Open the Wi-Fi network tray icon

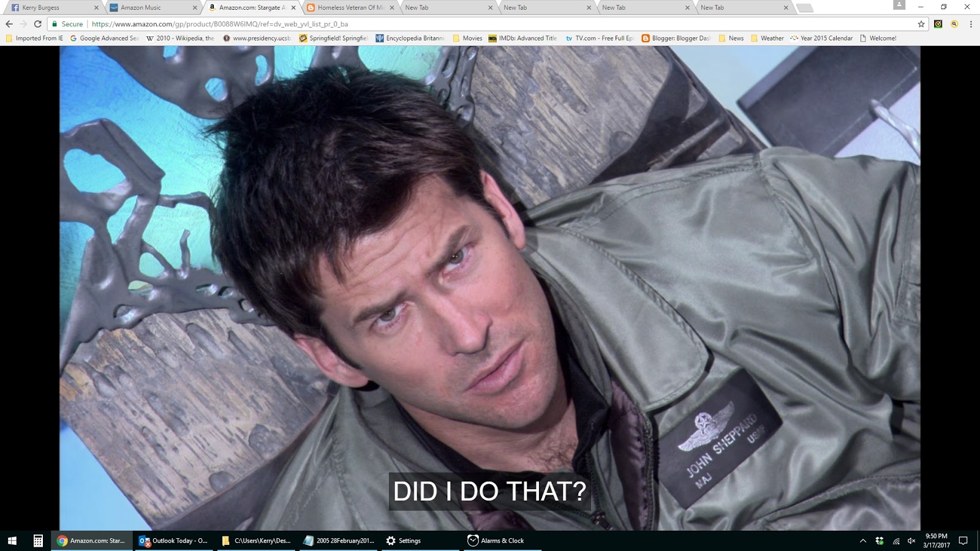(x=896, y=541)
